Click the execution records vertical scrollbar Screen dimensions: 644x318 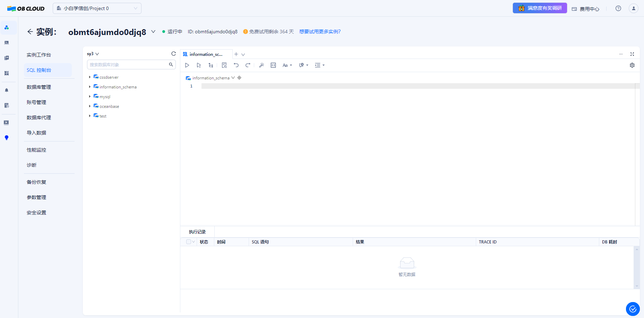point(637,267)
